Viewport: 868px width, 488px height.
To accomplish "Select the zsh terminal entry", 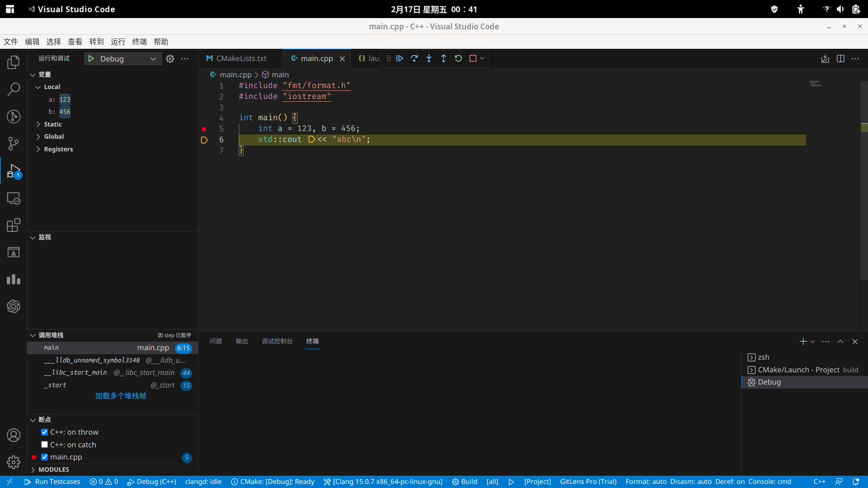I will pos(764,357).
